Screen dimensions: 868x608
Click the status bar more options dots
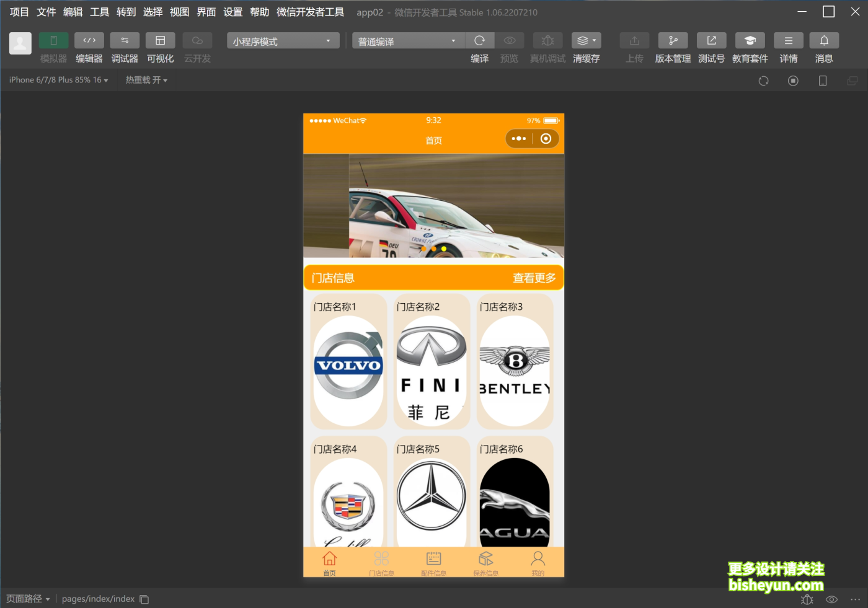855,599
